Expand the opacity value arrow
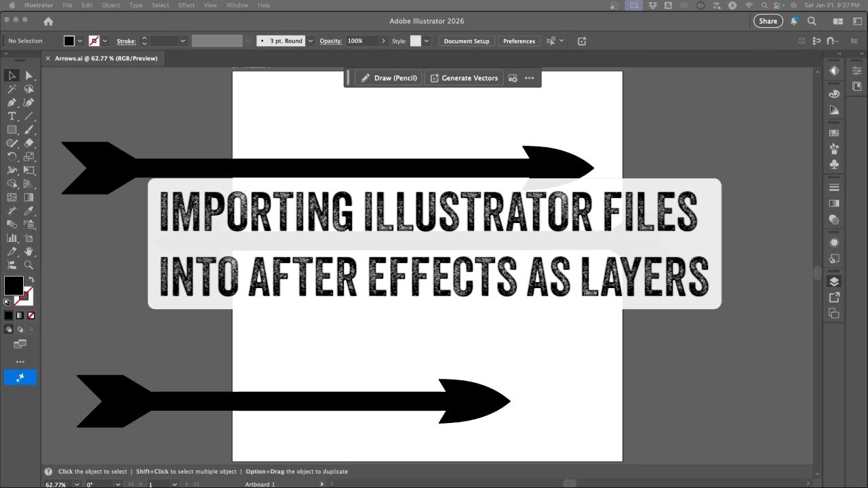Screen dimensions: 868x488 [383, 41]
